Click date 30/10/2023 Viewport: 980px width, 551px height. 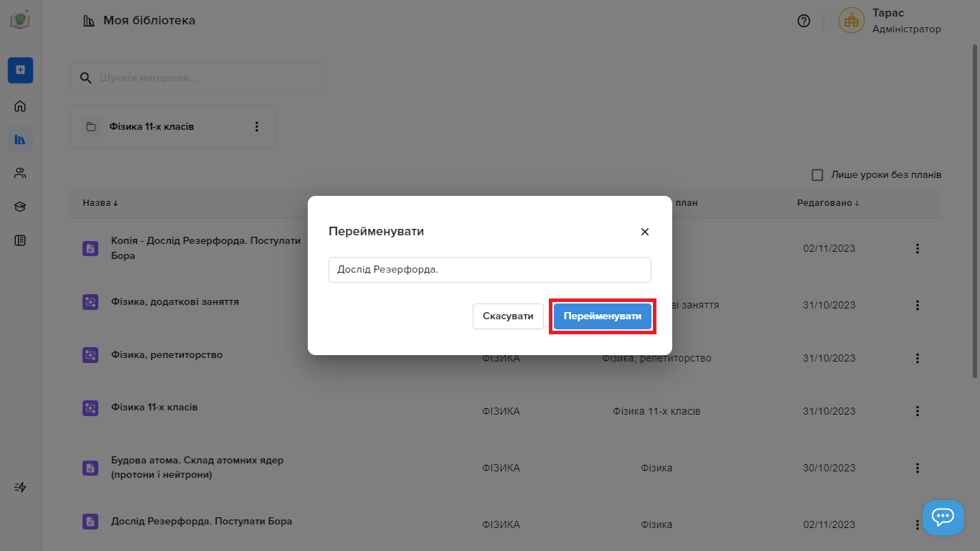(829, 468)
